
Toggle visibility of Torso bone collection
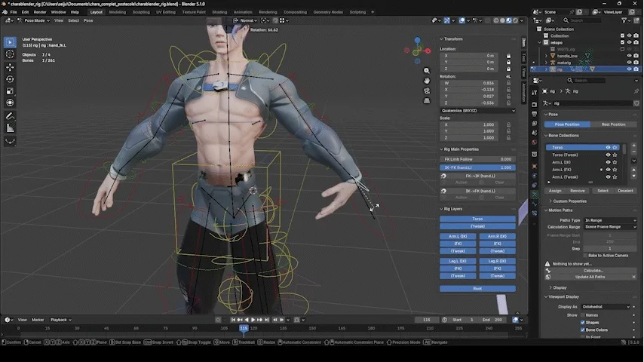pos(608,148)
